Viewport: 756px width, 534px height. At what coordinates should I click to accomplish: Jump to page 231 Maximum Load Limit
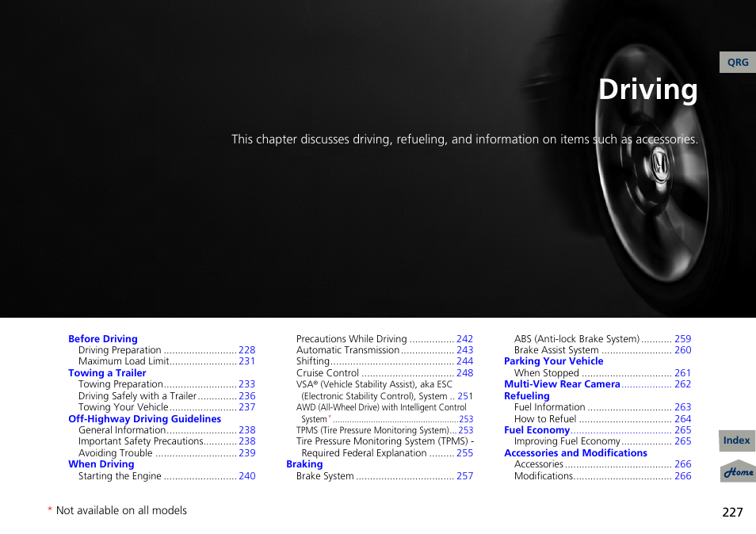(247, 361)
